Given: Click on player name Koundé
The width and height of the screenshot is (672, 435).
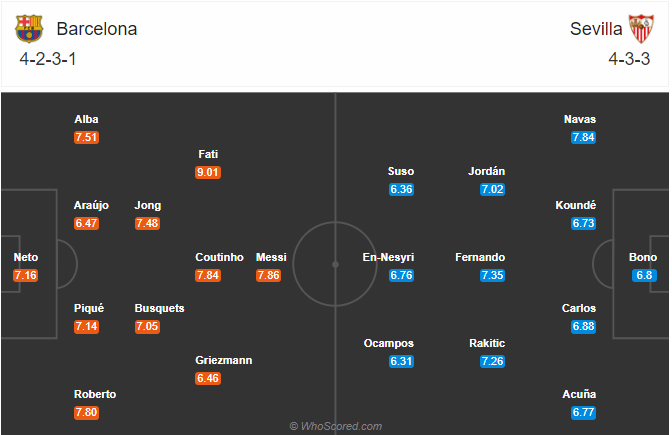Looking at the screenshot, I should pos(576,205).
